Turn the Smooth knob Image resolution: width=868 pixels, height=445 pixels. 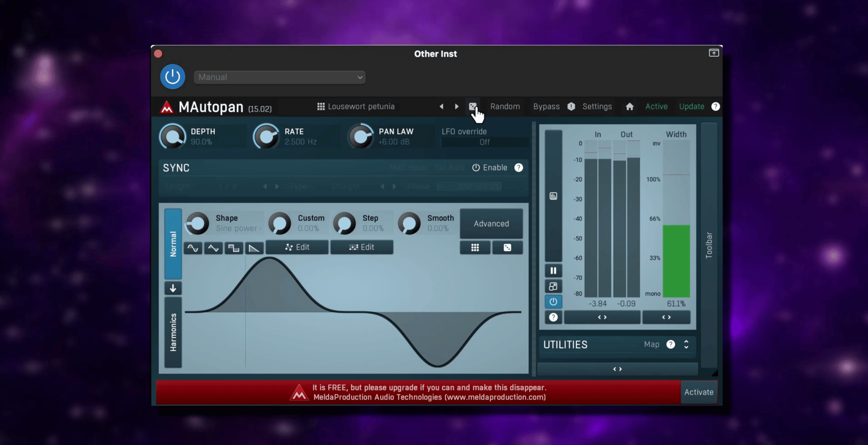(x=409, y=223)
